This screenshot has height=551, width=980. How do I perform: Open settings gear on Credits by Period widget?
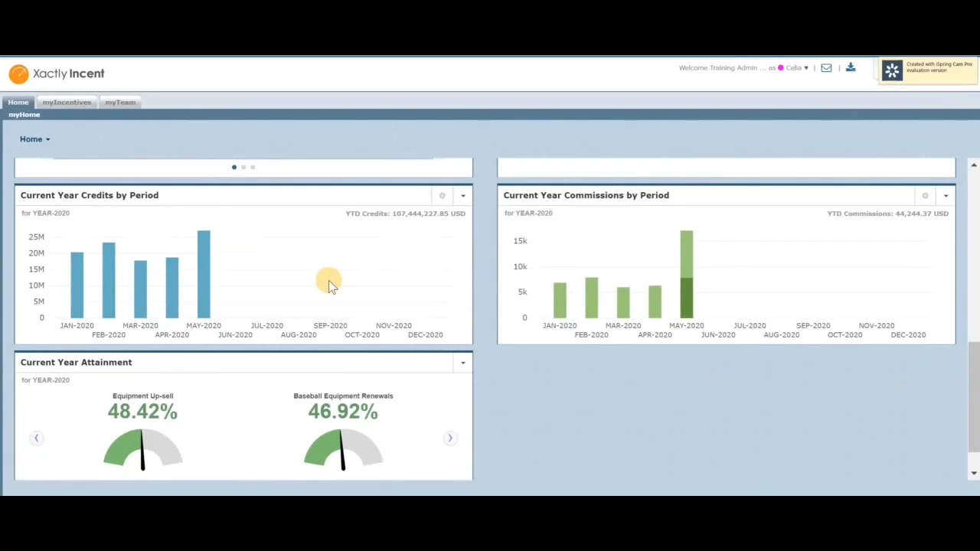(x=442, y=196)
